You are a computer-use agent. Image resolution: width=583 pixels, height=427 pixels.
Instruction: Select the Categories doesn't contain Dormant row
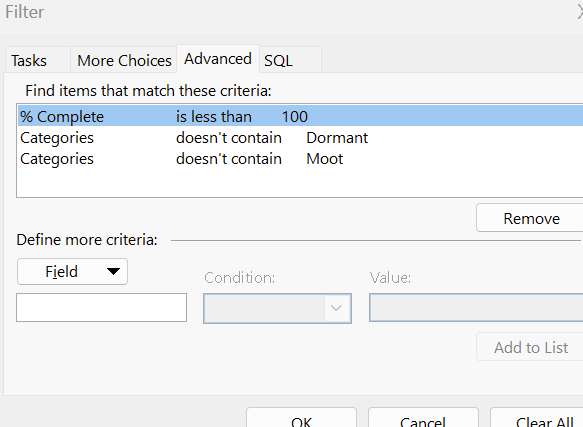coord(300,138)
